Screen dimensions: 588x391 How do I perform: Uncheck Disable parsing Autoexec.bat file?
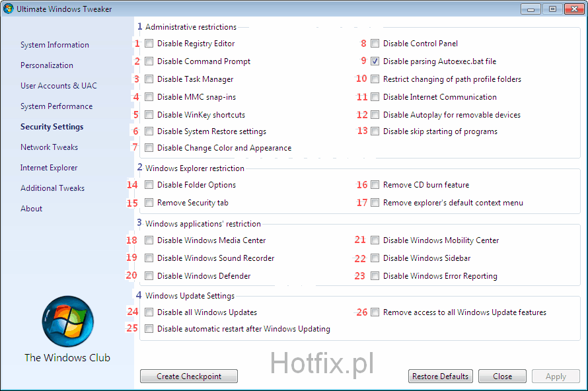coord(375,61)
